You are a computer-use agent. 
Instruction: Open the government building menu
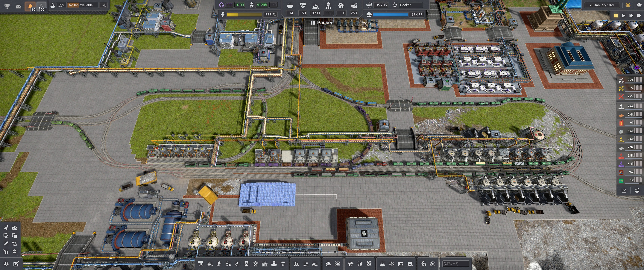pyautogui.click(x=265, y=263)
